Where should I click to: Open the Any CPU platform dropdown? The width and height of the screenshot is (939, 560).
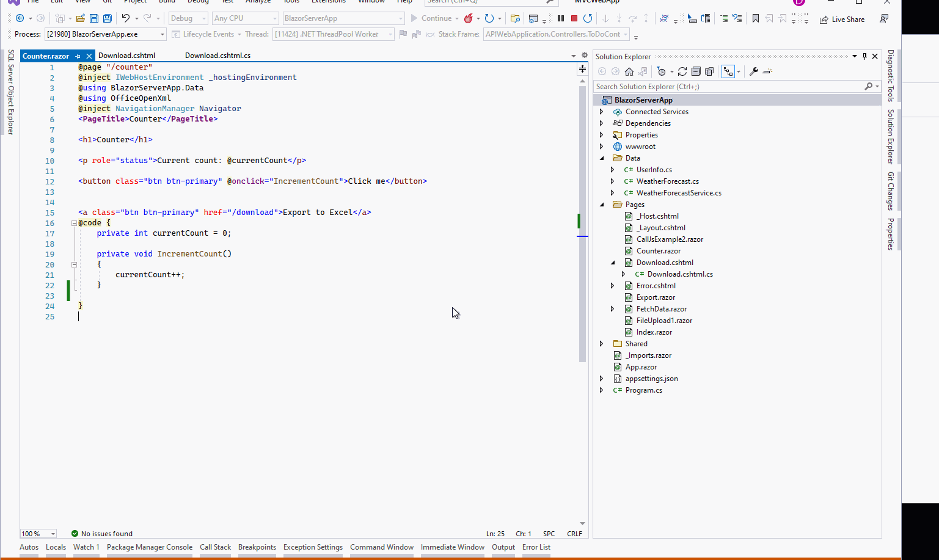(x=246, y=18)
